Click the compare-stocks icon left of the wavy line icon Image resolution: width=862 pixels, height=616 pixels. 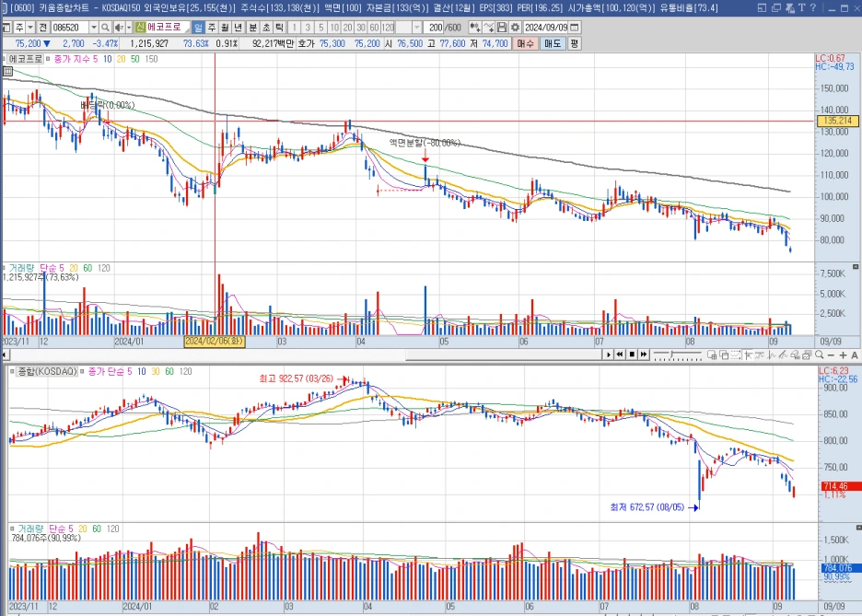(475, 27)
